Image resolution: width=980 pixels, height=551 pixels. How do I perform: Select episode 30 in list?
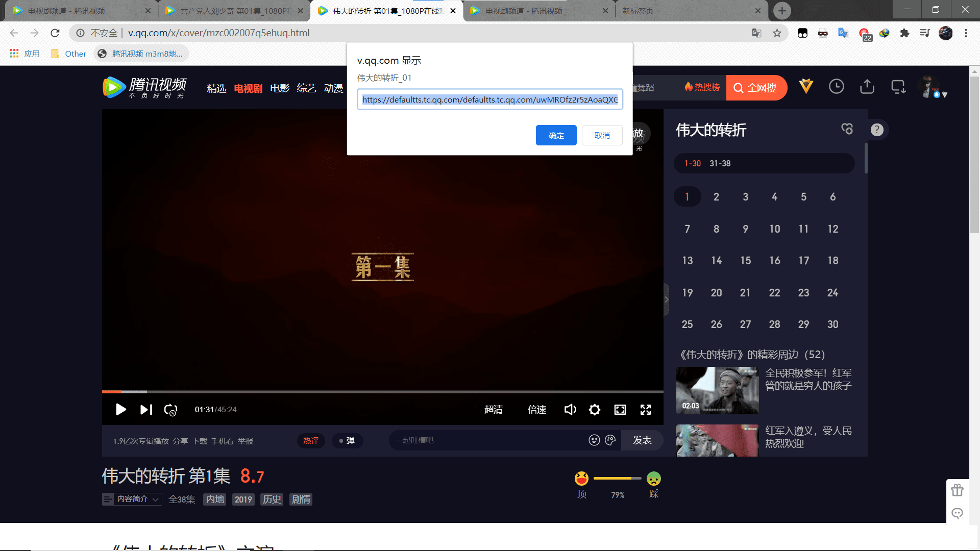(x=832, y=324)
